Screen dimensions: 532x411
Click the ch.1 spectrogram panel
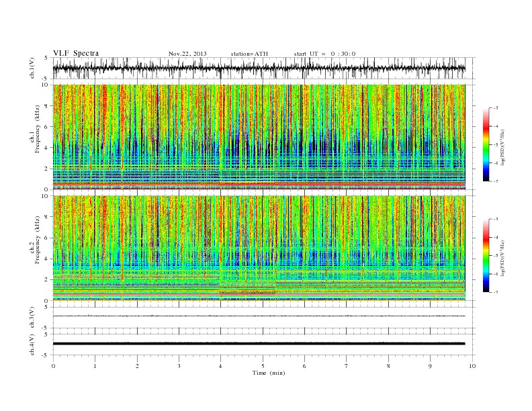pos(259,137)
